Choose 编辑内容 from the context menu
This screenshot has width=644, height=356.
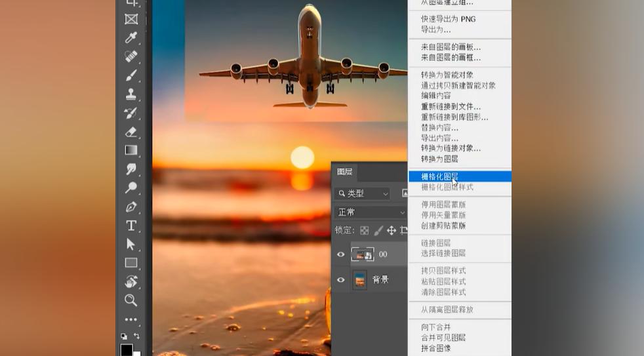(435, 96)
